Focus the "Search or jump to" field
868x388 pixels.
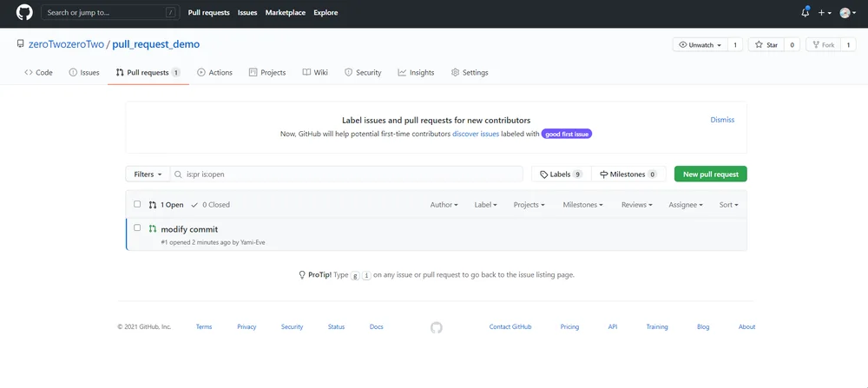[x=109, y=13]
